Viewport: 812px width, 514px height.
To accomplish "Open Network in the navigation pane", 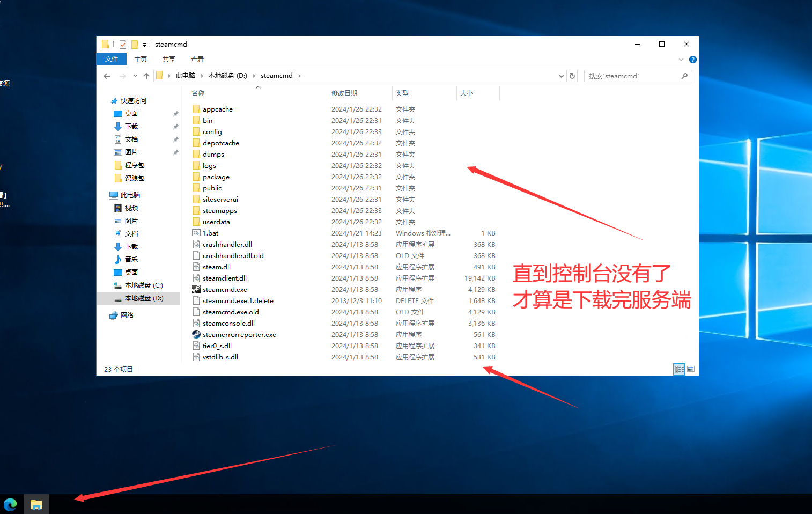I will coord(122,315).
